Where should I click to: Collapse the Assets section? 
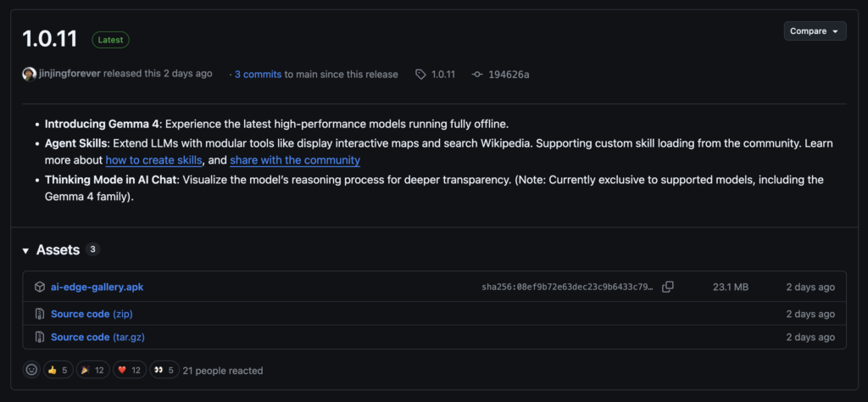(26, 250)
